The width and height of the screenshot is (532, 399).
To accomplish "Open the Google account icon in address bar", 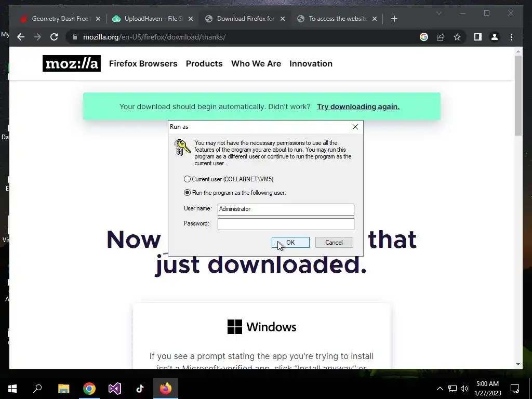I will (424, 37).
